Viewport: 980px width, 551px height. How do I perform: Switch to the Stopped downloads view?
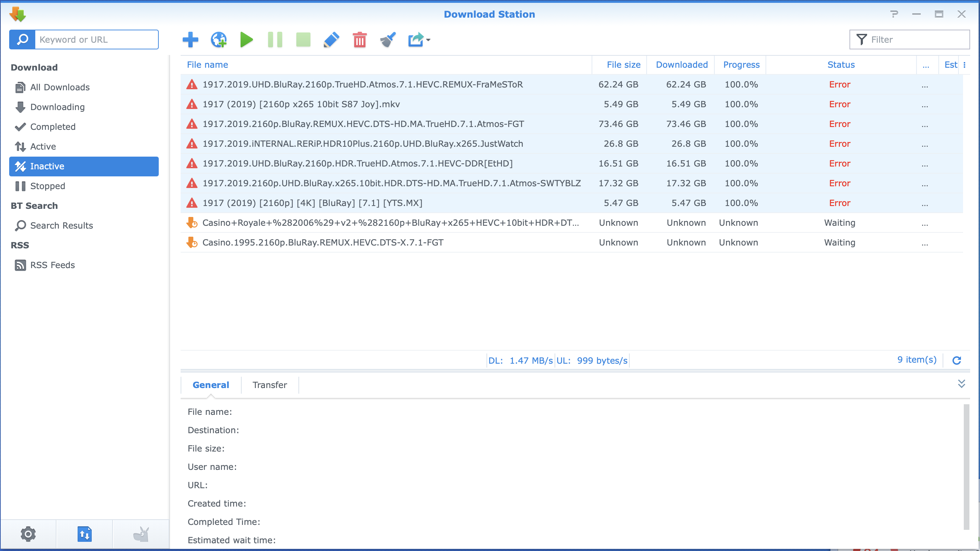click(47, 186)
